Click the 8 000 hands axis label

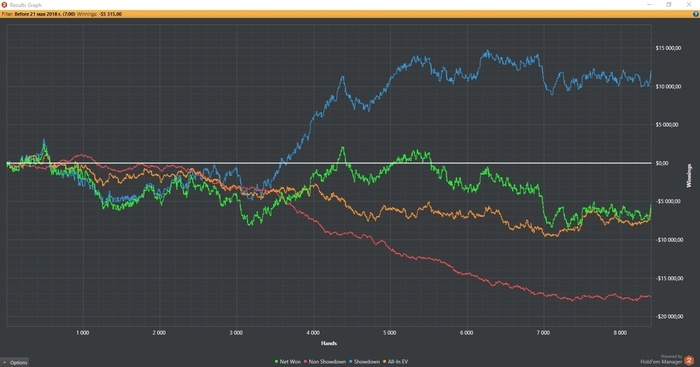[x=620, y=333]
